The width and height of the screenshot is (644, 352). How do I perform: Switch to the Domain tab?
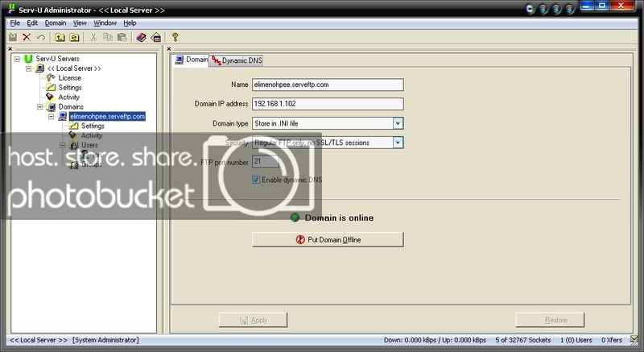coord(192,60)
